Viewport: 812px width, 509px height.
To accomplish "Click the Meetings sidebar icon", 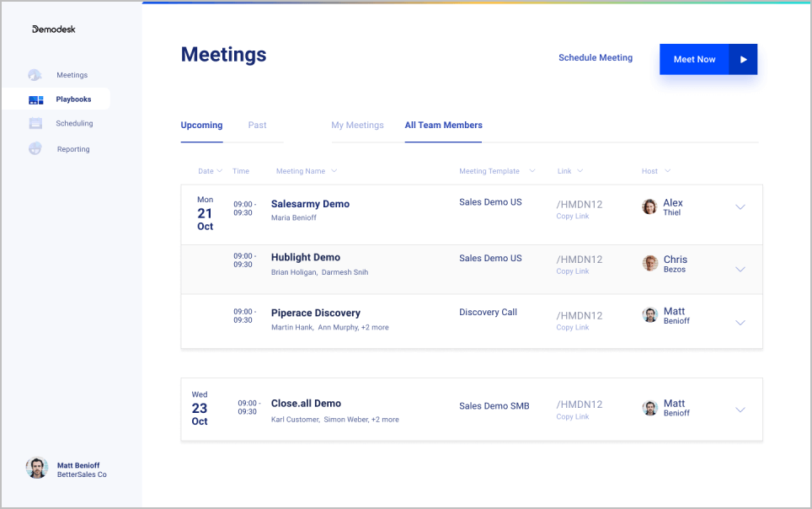I will tap(35, 75).
